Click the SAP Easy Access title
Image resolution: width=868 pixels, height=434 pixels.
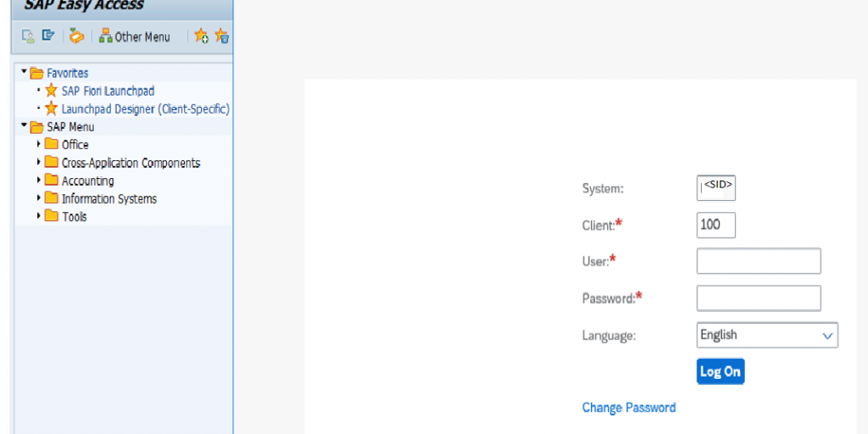pos(84,6)
